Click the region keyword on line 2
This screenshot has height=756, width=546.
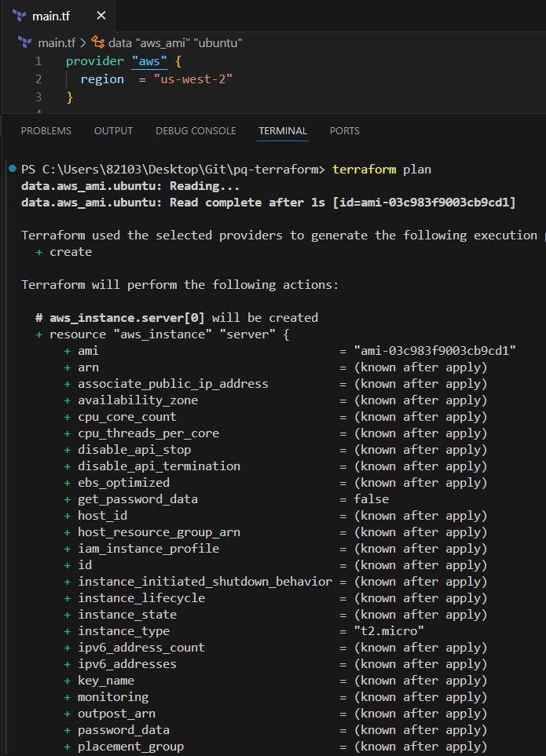click(x=102, y=79)
